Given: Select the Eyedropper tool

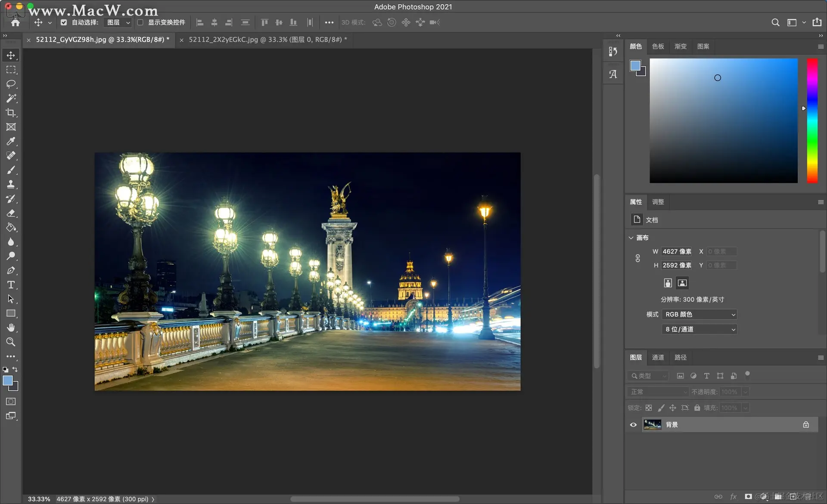Looking at the screenshot, I should point(11,141).
